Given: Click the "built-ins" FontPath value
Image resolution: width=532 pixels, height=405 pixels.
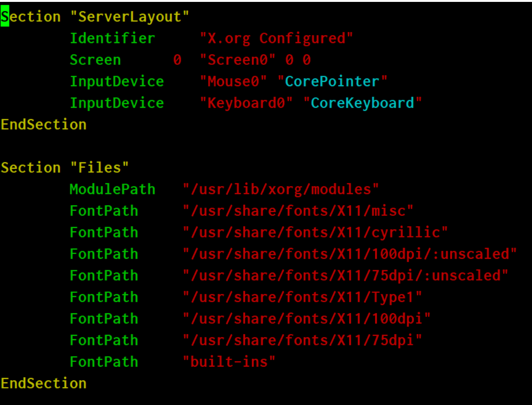Looking at the screenshot, I should (x=229, y=361).
